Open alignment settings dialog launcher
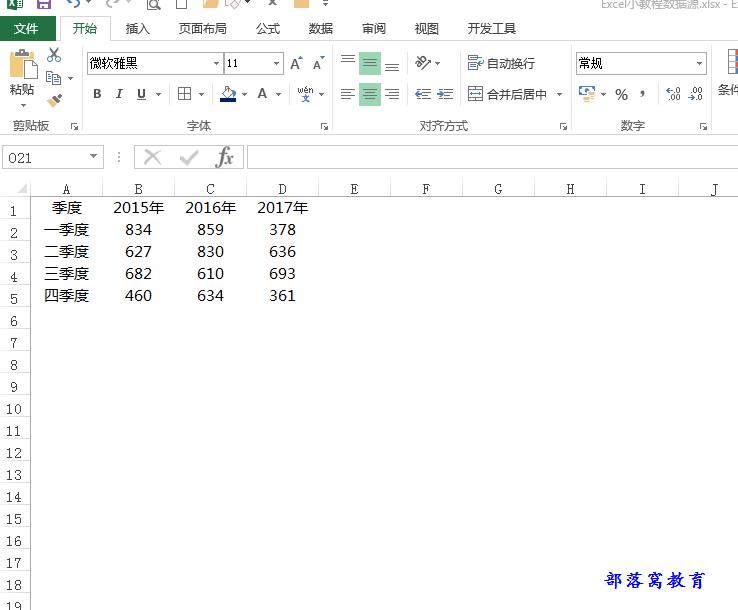Screen dimensions: 738x610 tap(563, 127)
